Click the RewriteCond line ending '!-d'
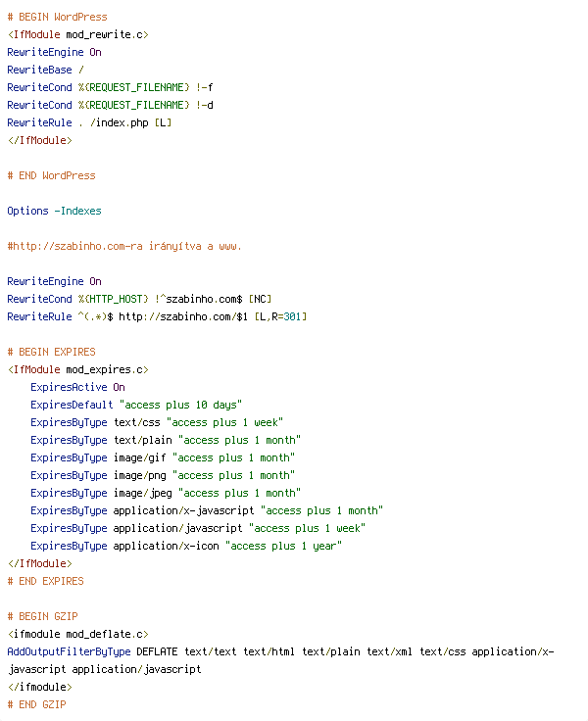The image size is (588, 721). tap(110, 105)
